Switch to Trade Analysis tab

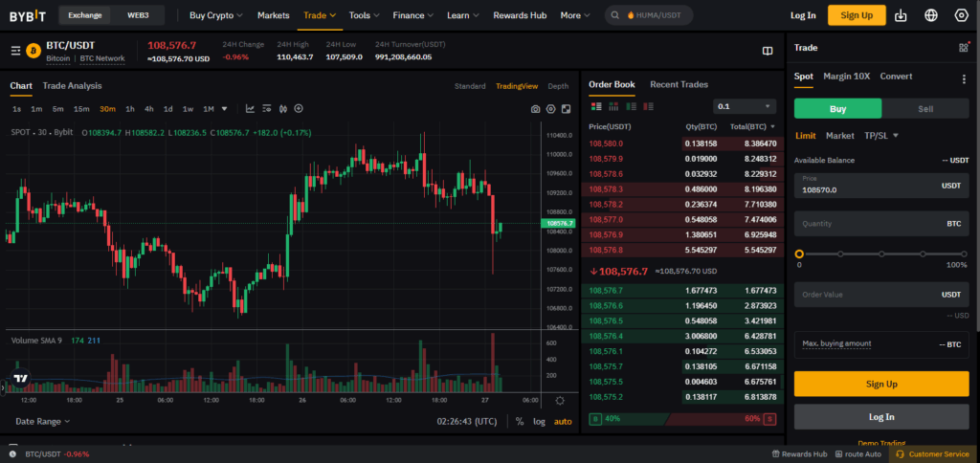pos(72,85)
